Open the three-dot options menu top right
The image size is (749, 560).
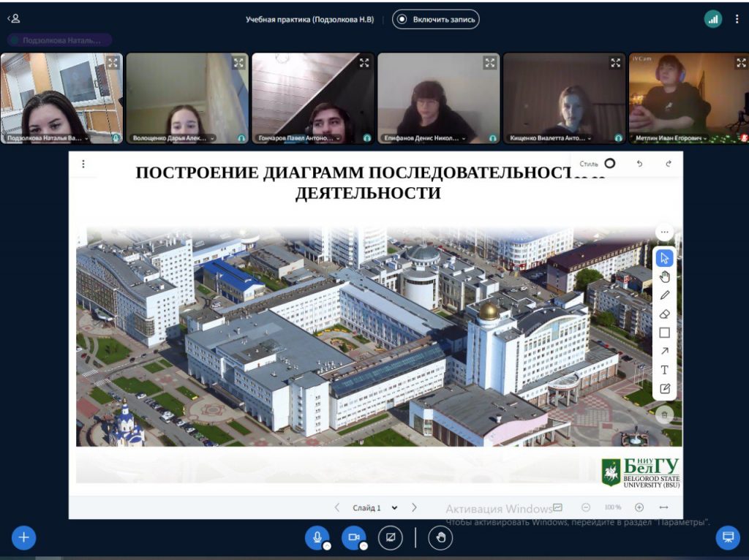737,19
